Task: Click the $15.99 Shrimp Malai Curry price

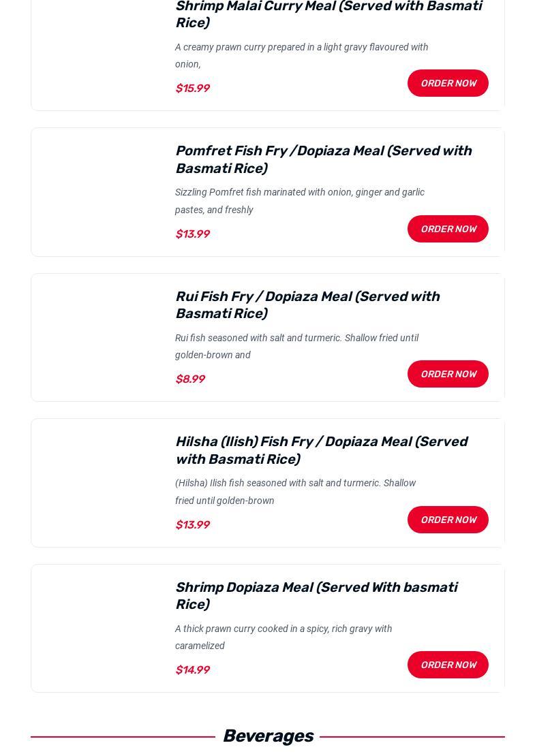Action: click(192, 89)
